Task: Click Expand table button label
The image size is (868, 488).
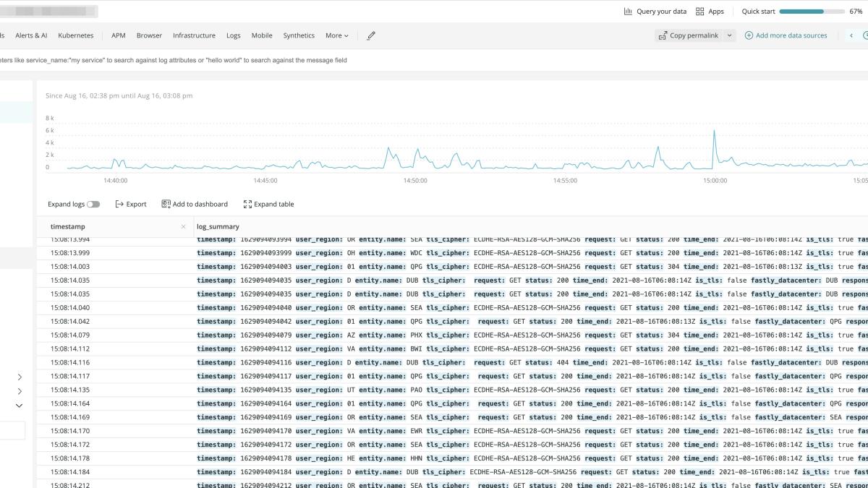Action: tap(274, 205)
